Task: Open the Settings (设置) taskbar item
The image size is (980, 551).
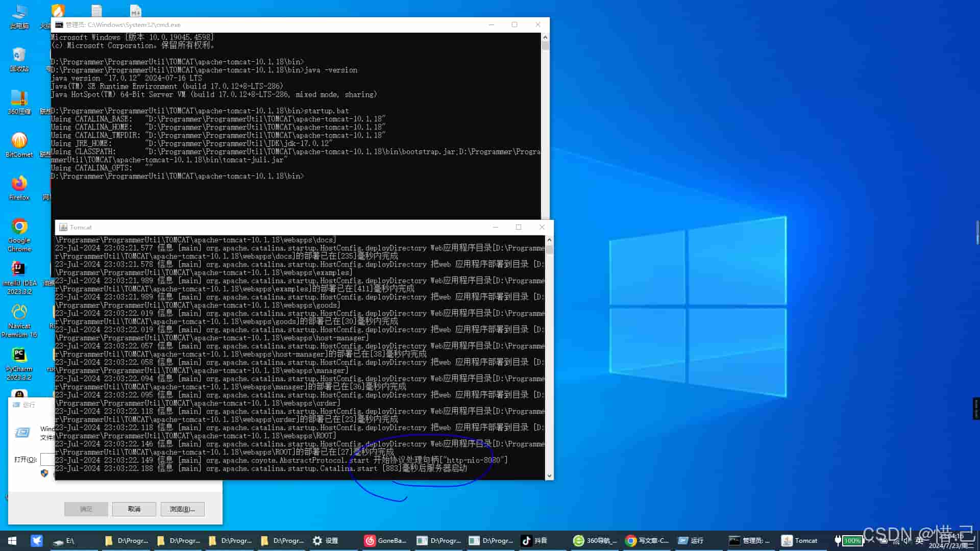Action: 326,540
